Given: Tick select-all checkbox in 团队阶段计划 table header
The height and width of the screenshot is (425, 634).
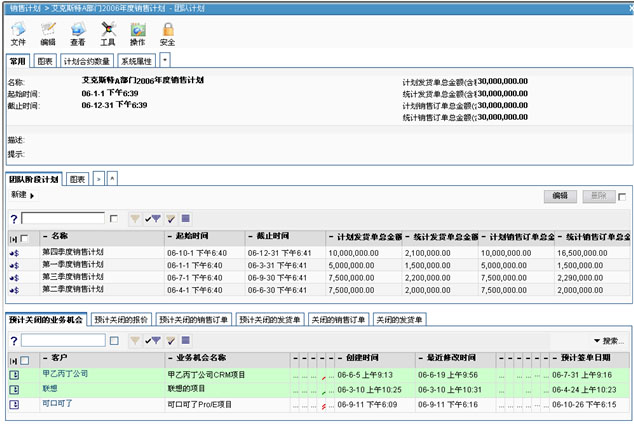Looking at the screenshot, I should point(25,237).
